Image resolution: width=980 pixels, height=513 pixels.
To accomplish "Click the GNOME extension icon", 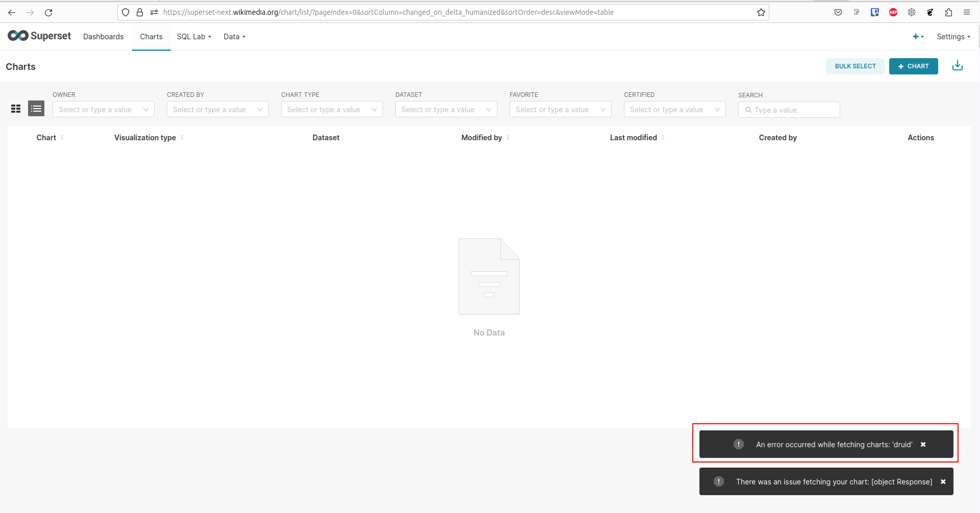I will coord(930,12).
